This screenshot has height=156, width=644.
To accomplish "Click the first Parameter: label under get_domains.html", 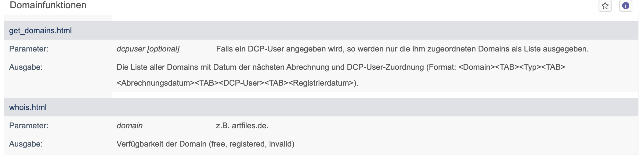I will 29,49.
